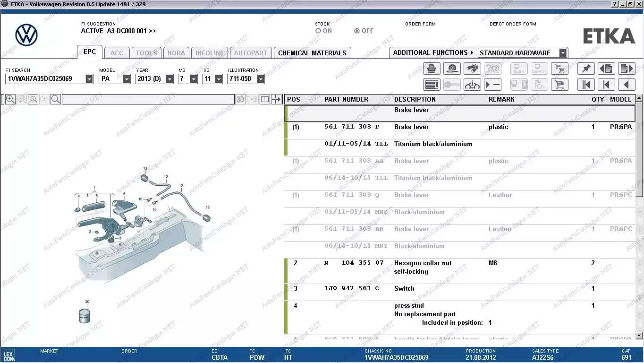Jump to first entry with double-bar arrow
644x363 pixels.
click(x=586, y=85)
